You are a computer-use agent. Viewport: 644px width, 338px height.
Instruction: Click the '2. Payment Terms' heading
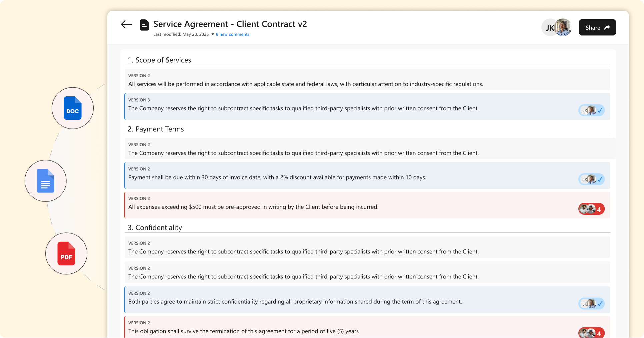point(156,129)
